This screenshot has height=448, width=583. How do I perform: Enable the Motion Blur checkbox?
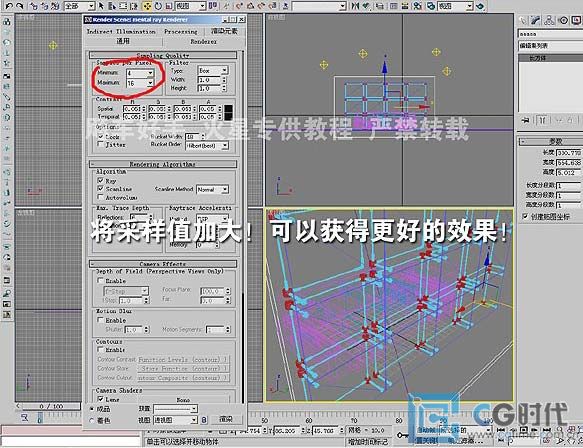[100, 320]
